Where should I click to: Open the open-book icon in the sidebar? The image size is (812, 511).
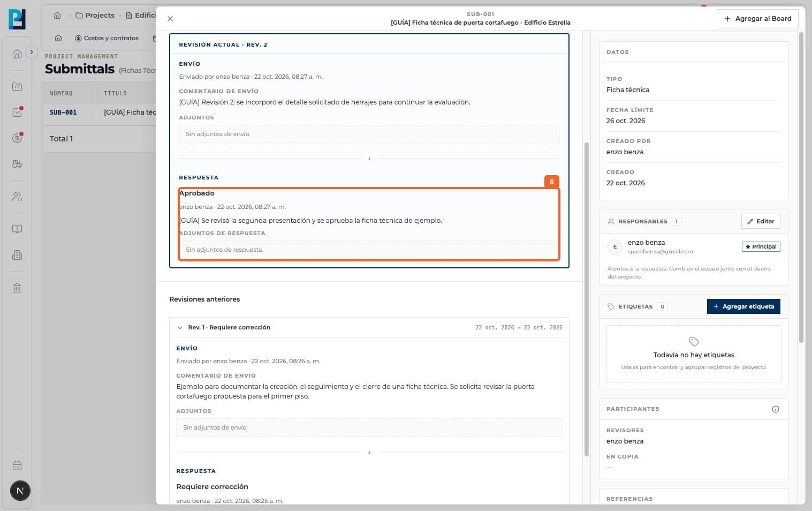pos(17,229)
